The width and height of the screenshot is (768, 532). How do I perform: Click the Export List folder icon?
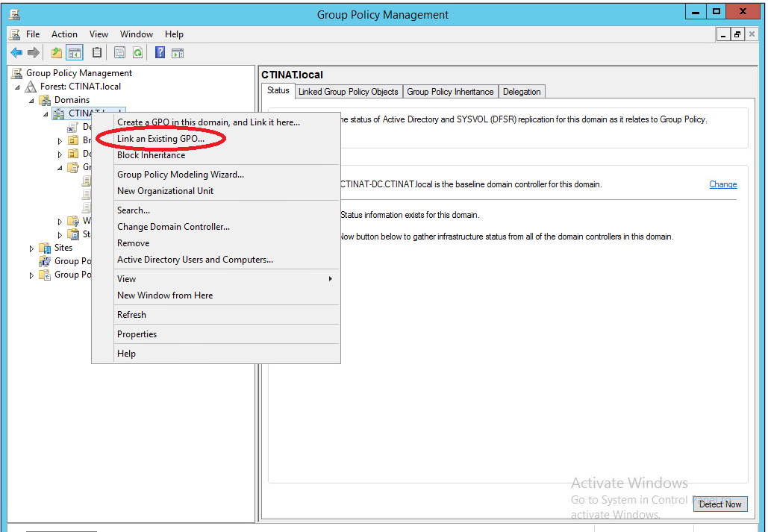tap(56, 52)
